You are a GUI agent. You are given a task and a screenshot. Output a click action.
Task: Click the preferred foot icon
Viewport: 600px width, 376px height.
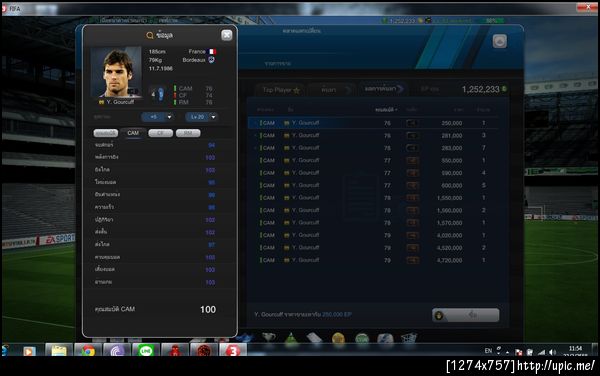click(x=161, y=94)
